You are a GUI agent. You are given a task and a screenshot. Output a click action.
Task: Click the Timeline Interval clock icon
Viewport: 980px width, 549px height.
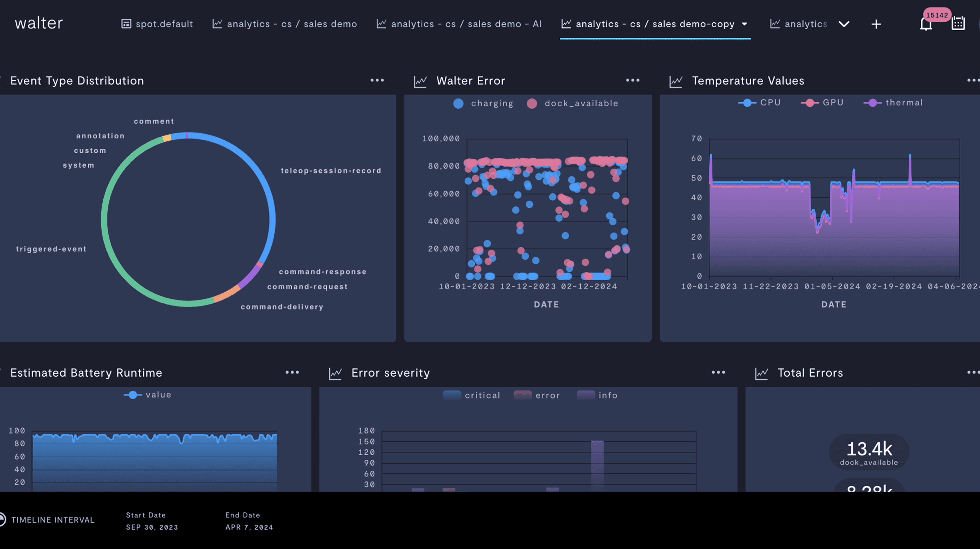coord(2,520)
